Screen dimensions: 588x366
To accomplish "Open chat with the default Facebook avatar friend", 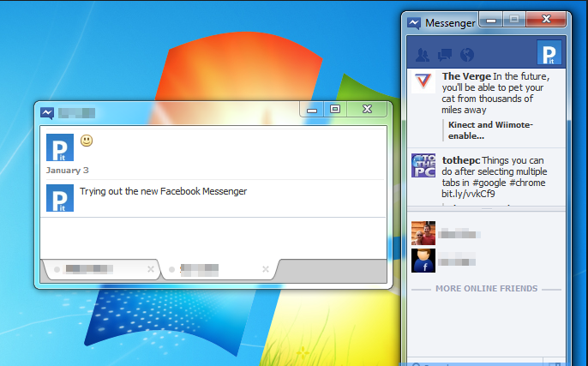I will pos(423,261).
